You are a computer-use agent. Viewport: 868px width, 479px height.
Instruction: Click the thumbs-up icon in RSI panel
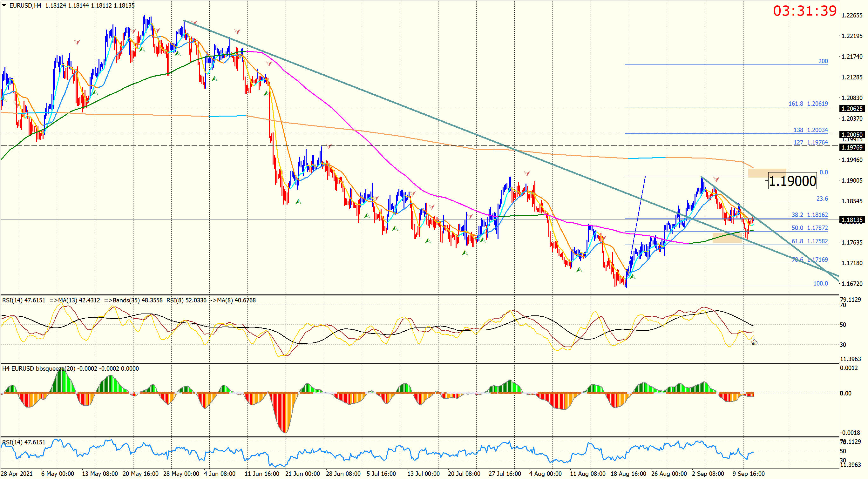click(755, 342)
